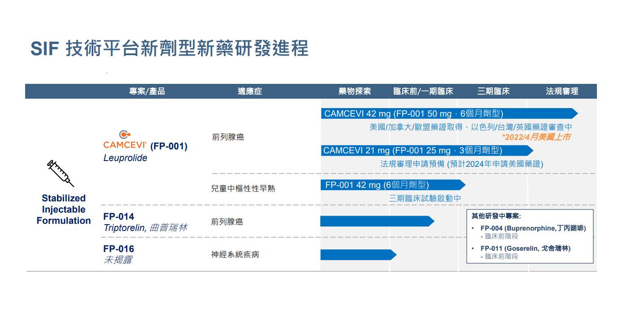Screen dimensions: 644x309
Task: Click the orange 2022/4月美國上市 note
Action: [536, 137]
